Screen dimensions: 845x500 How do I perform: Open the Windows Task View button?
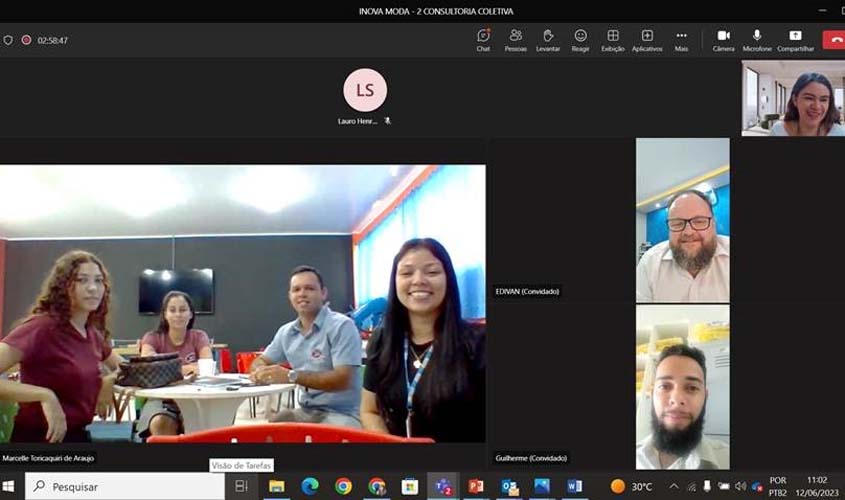coord(241,487)
